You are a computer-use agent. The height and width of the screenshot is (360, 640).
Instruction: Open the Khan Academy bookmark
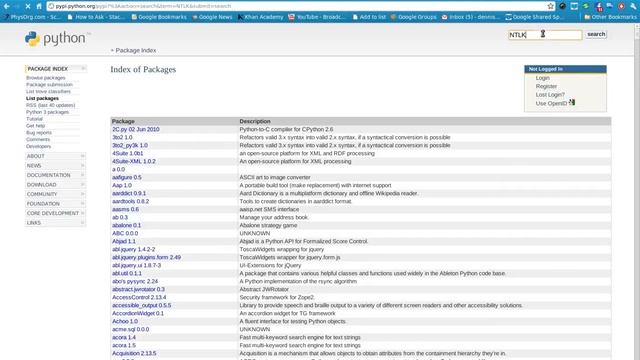click(x=260, y=17)
